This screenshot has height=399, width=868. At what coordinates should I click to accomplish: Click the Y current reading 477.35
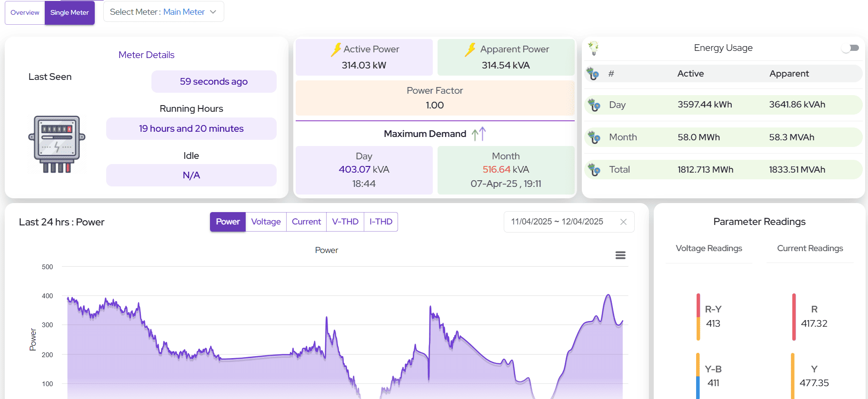coord(814,383)
